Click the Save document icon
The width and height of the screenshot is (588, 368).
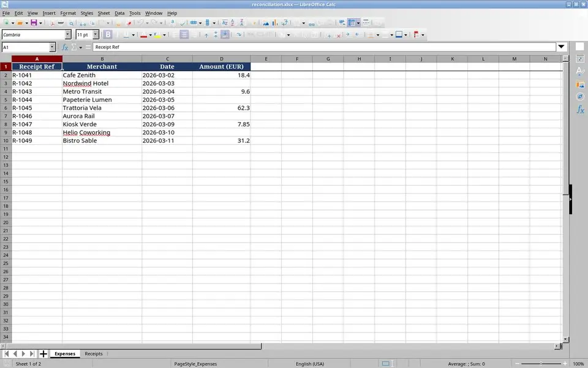click(34, 23)
